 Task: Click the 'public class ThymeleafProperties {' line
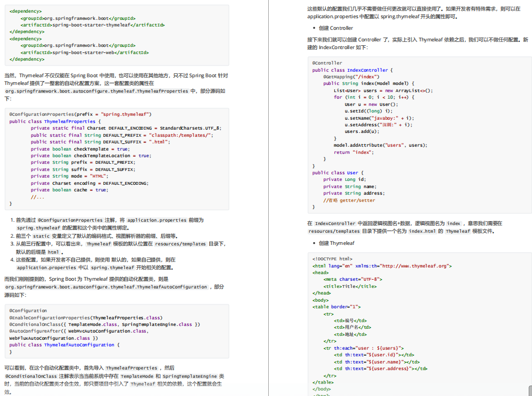pos(55,121)
